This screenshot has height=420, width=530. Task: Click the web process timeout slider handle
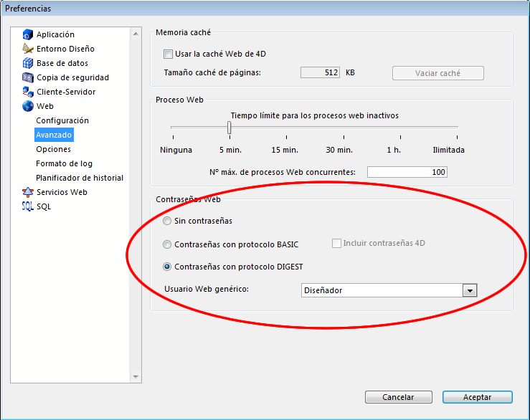(x=229, y=128)
